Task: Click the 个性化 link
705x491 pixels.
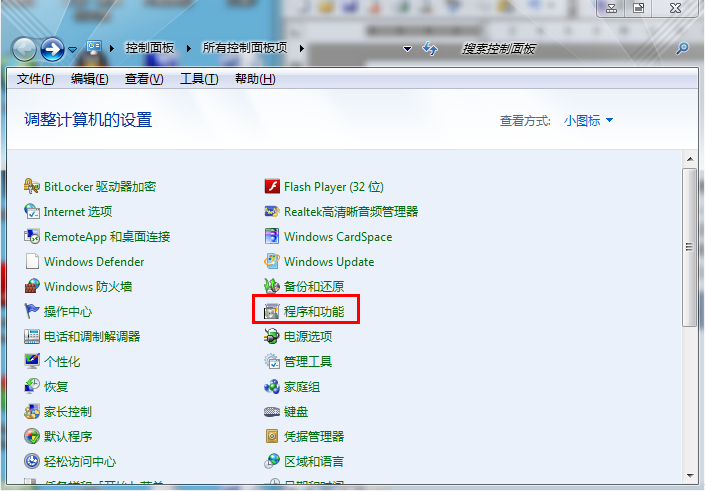Action: point(62,362)
